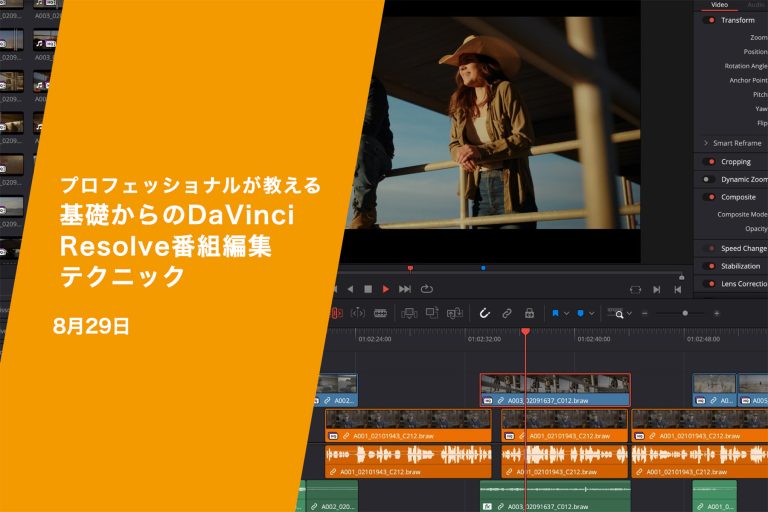
Task: Click the plus zoom-in button
Action: (x=717, y=313)
